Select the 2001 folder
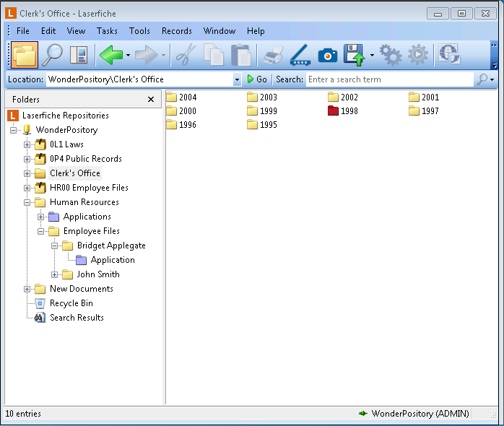The width and height of the screenshot is (504, 426). tap(424, 97)
